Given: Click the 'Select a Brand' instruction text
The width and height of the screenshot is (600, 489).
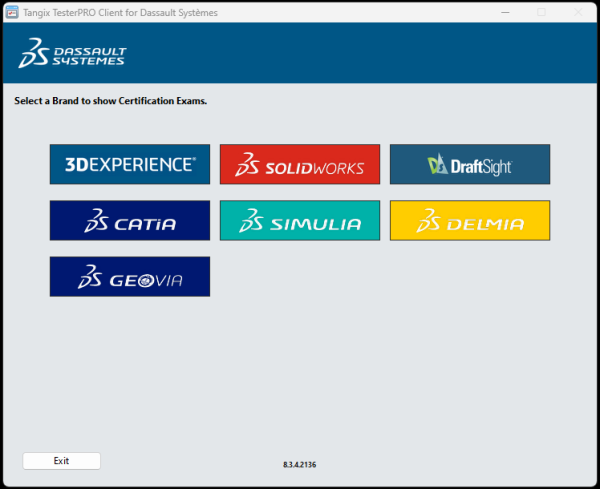Looking at the screenshot, I should click(x=111, y=101).
